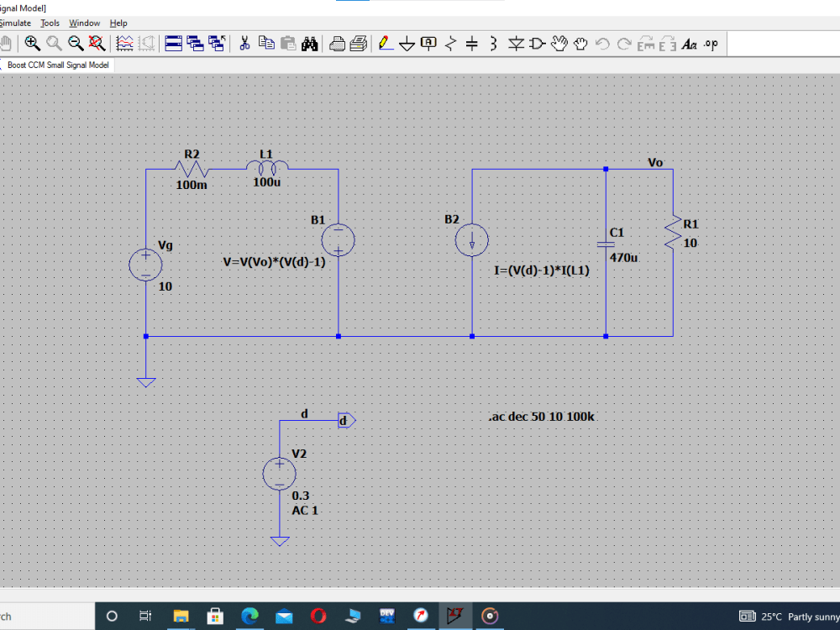Open the Tools menu
840x630 pixels.
pos(50,23)
